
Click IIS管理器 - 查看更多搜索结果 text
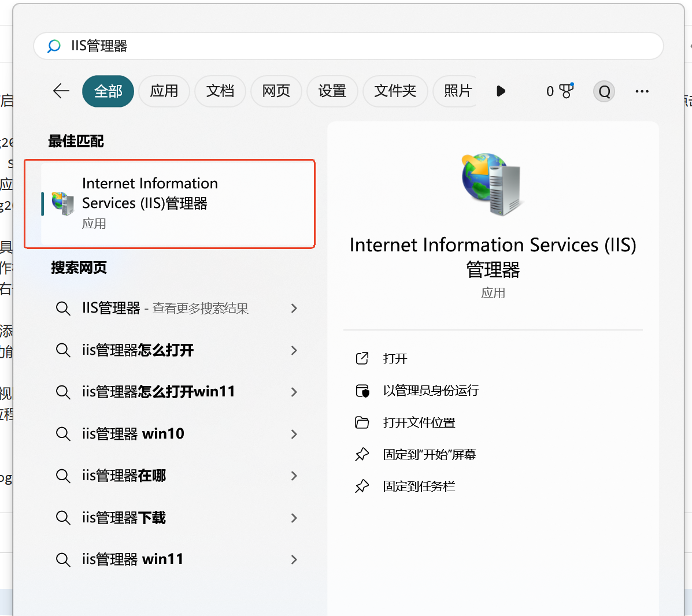[165, 309]
